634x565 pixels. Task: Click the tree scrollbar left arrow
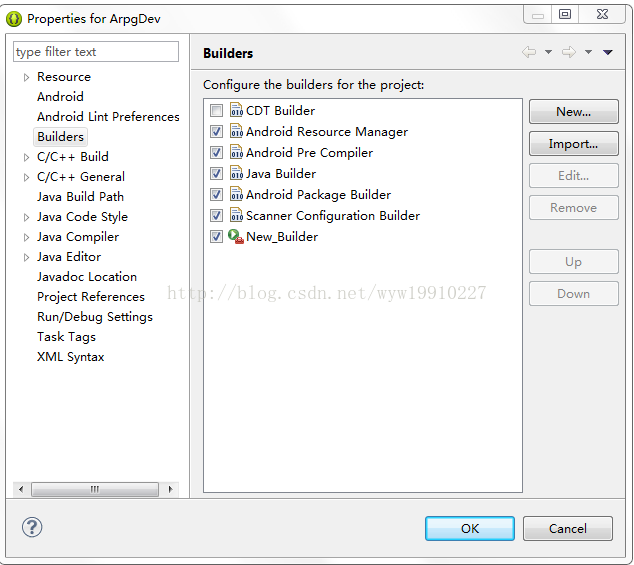tap(21, 489)
